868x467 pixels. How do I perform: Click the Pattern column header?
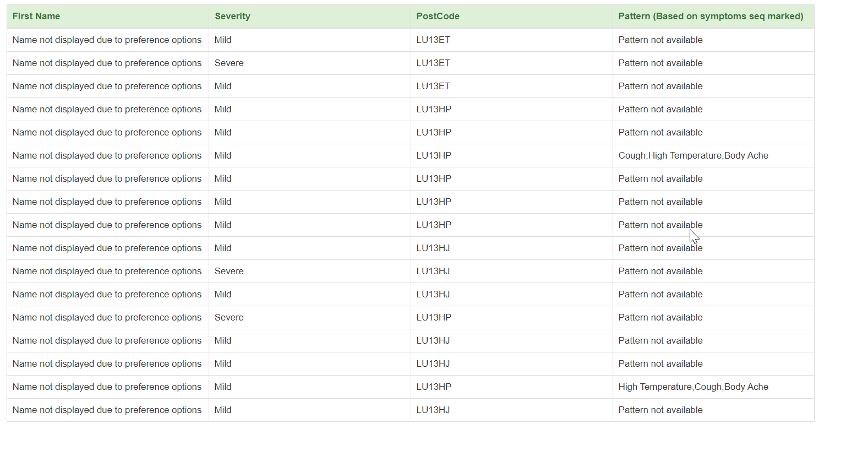click(713, 17)
